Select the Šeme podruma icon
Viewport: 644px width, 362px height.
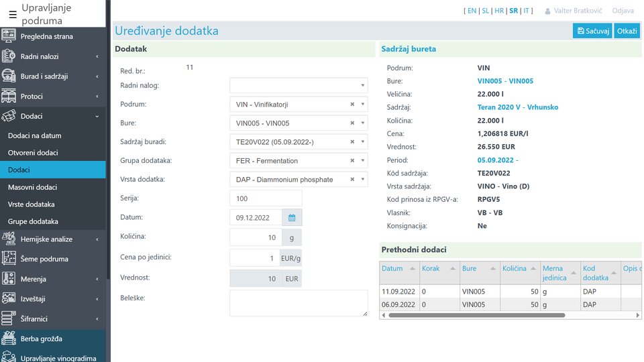tap(9, 259)
